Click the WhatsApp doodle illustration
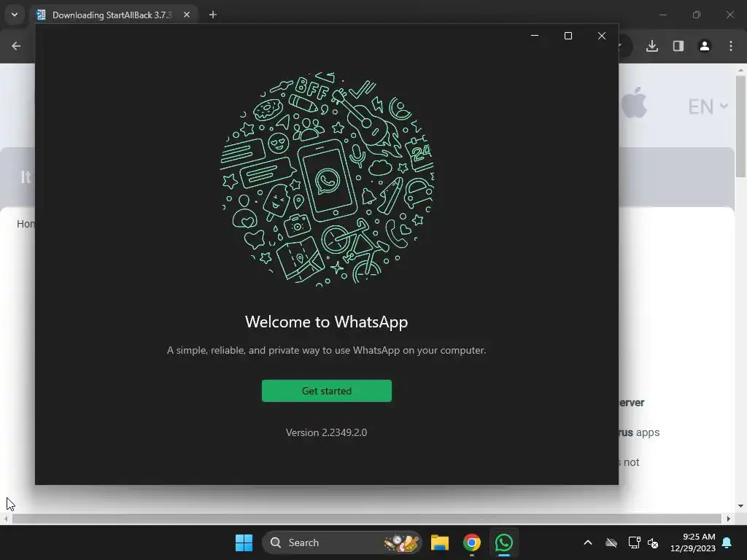Viewport: 747px width, 560px height. tap(327, 179)
